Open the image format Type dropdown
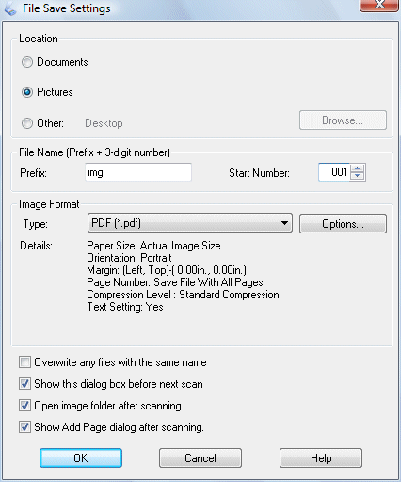The height and width of the screenshot is (482, 401). coord(190,223)
